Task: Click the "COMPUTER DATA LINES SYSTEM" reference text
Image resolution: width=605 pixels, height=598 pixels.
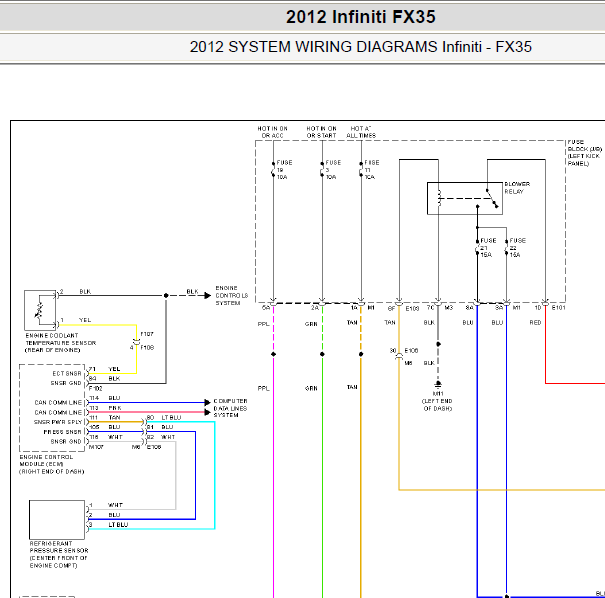Action: click(x=230, y=408)
